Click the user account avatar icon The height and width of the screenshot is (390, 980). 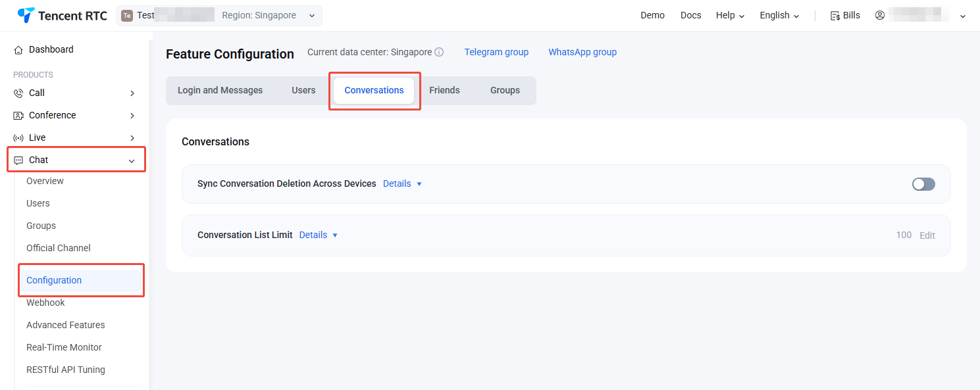[880, 15]
